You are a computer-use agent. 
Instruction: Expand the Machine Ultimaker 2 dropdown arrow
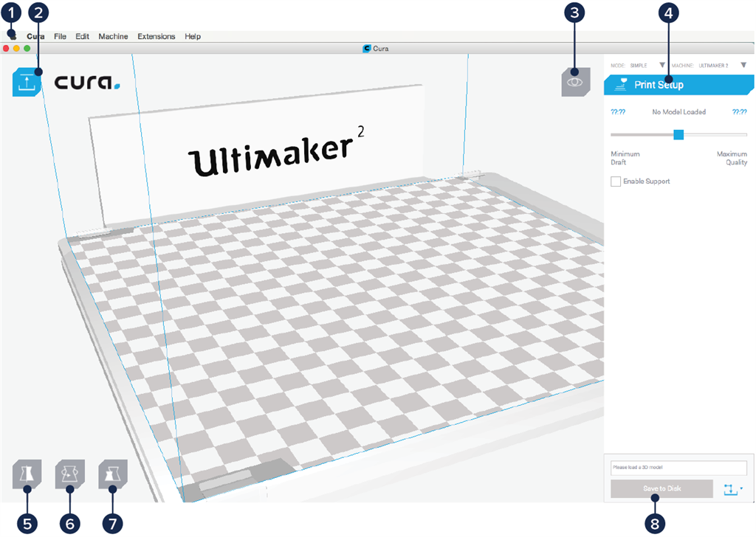[743, 65]
